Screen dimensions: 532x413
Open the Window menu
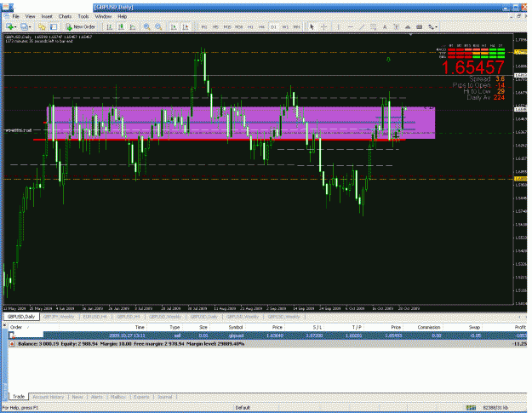[x=103, y=16]
